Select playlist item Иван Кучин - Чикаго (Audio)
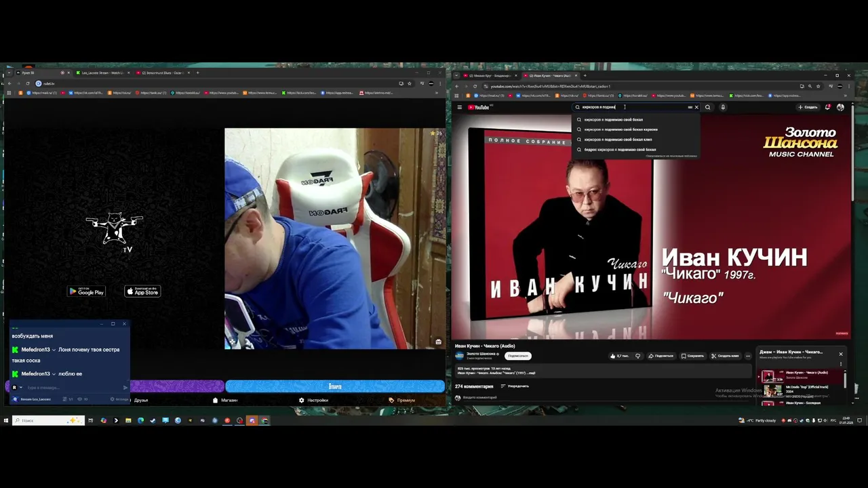Viewport: 868px width, 488px height. click(802, 375)
